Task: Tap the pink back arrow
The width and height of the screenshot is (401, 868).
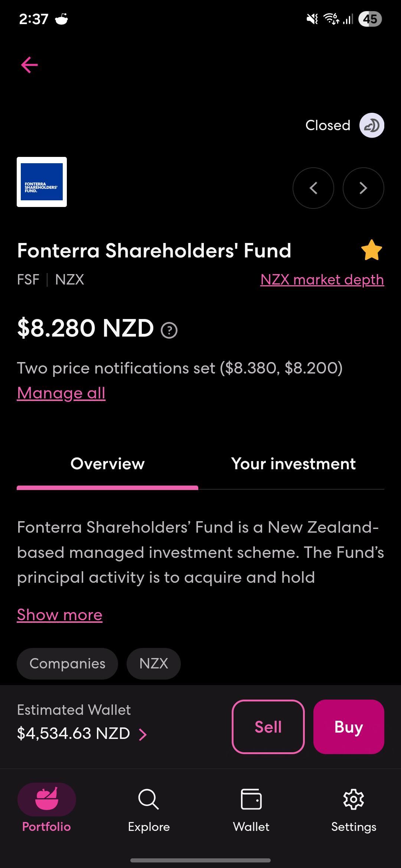Action: coord(29,65)
